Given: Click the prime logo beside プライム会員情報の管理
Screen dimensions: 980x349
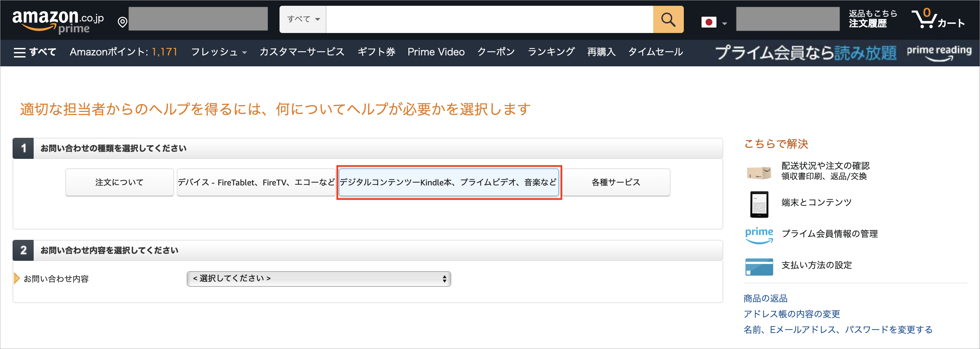Looking at the screenshot, I should 759,235.
